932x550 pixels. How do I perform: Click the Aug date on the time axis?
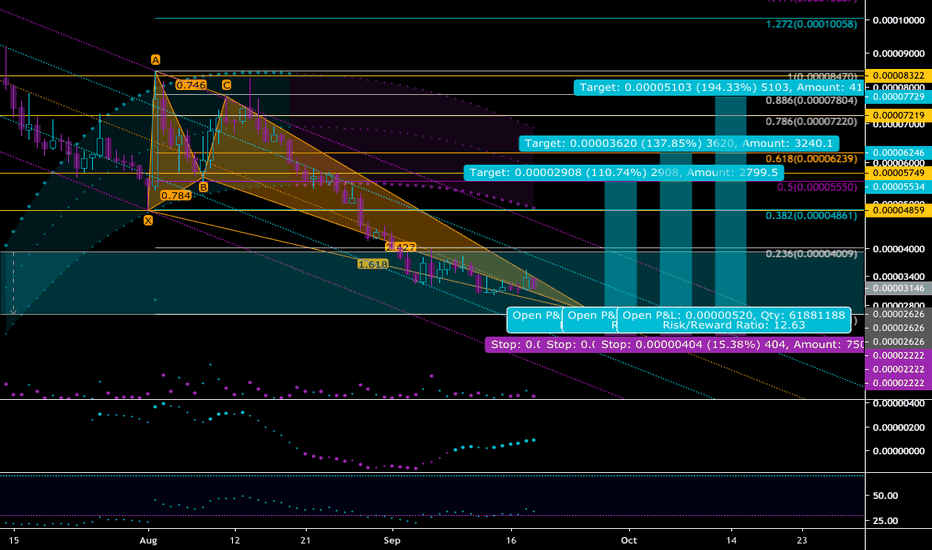click(x=148, y=540)
